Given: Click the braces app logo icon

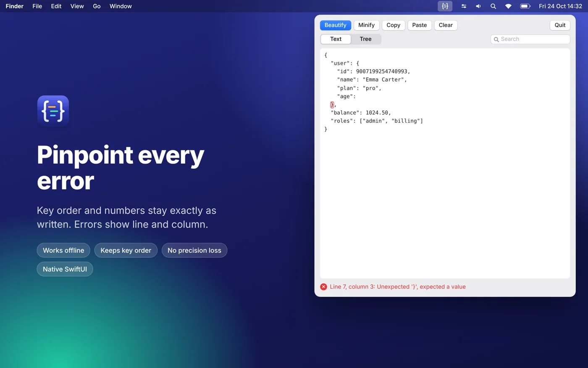Looking at the screenshot, I should pos(53,111).
